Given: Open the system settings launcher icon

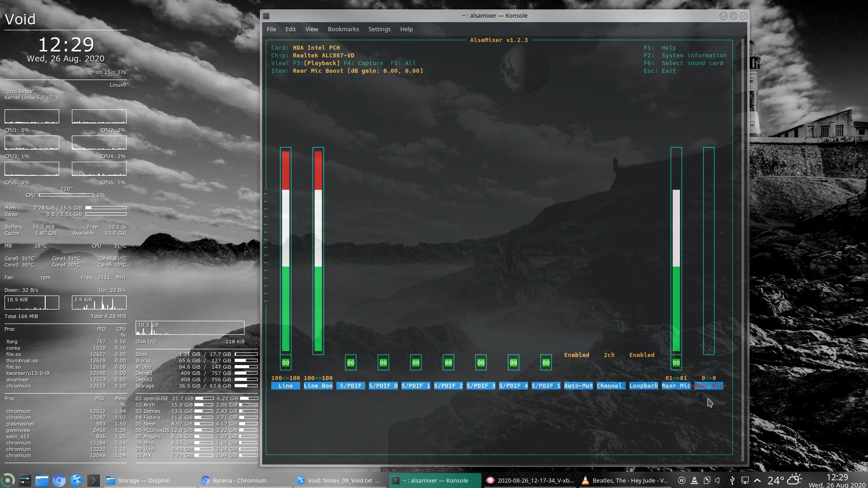Looking at the screenshot, I should pyautogui.click(x=25, y=480).
